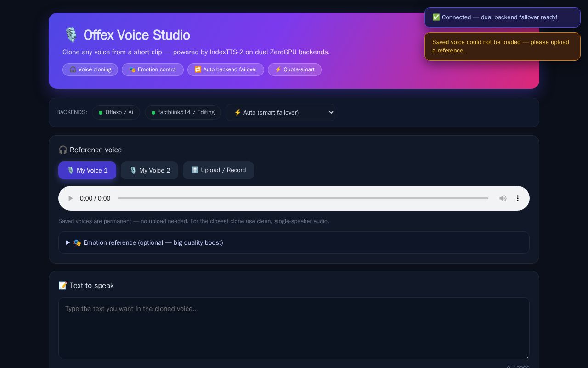The height and width of the screenshot is (368, 588).
Task: Click the Text to speak section heading
Action: (x=86, y=286)
